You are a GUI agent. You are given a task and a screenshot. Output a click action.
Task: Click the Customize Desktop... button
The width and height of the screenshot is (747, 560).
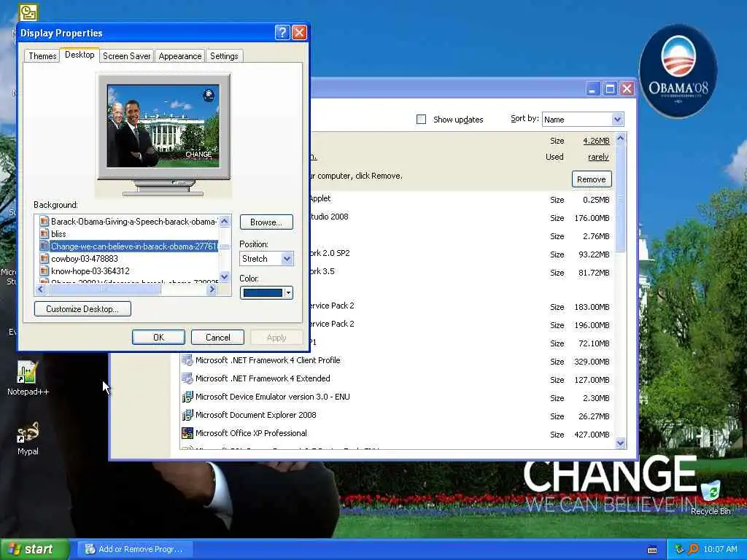[x=82, y=308]
